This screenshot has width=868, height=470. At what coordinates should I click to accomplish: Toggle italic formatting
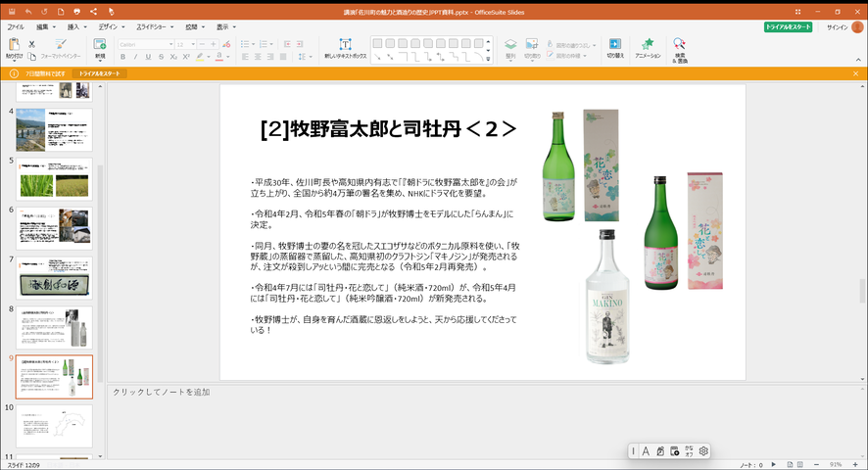pyautogui.click(x=135, y=57)
